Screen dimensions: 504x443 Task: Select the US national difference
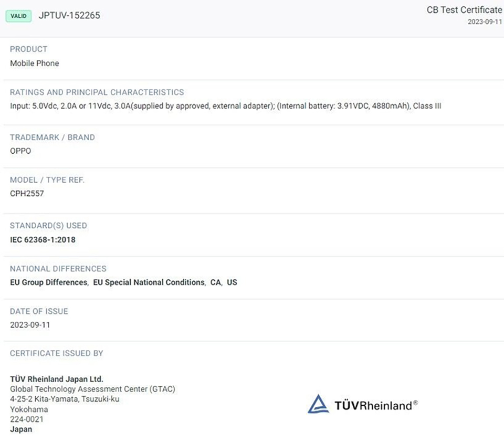[232, 282]
